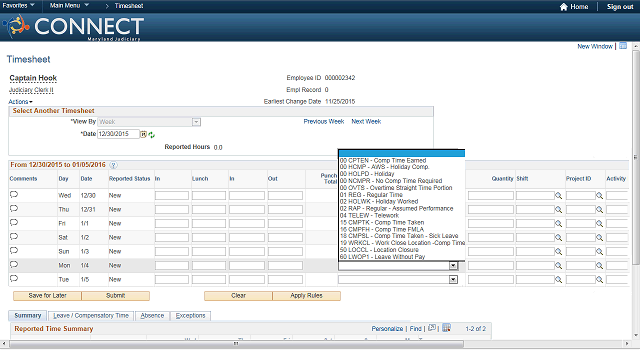The height and width of the screenshot is (360, 640).
Task: Click Find link in Reported Time Summary
Action: [x=416, y=329]
